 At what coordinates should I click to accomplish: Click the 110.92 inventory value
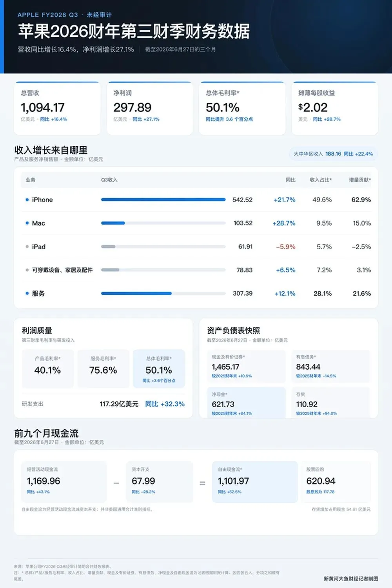307,404
